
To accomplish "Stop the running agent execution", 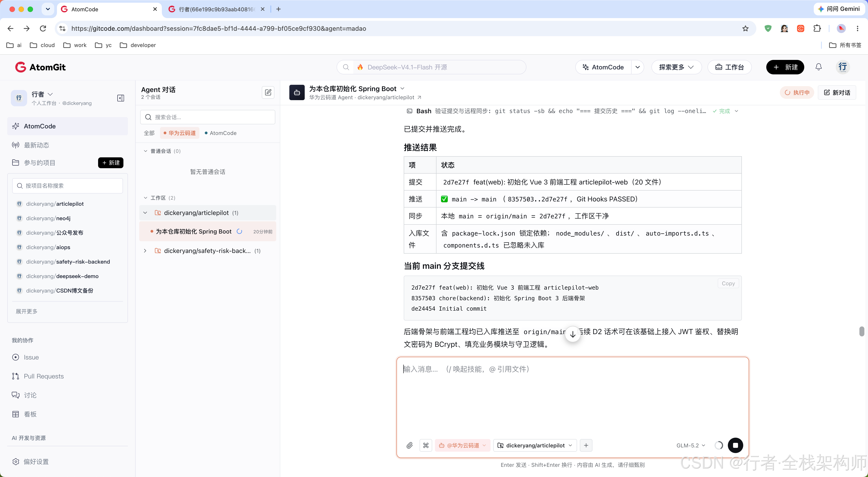I will coord(735,445).
